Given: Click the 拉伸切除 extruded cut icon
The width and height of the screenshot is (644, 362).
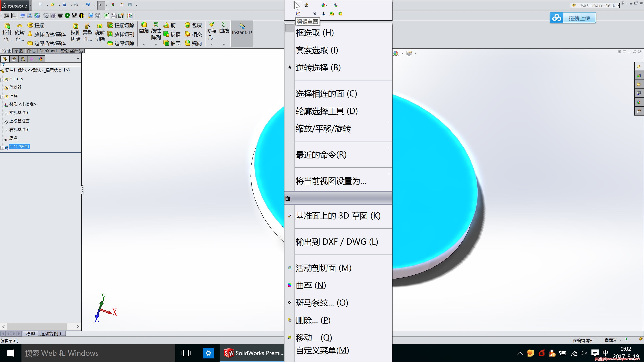Looking at the screenshot, I should coord(75,26).
